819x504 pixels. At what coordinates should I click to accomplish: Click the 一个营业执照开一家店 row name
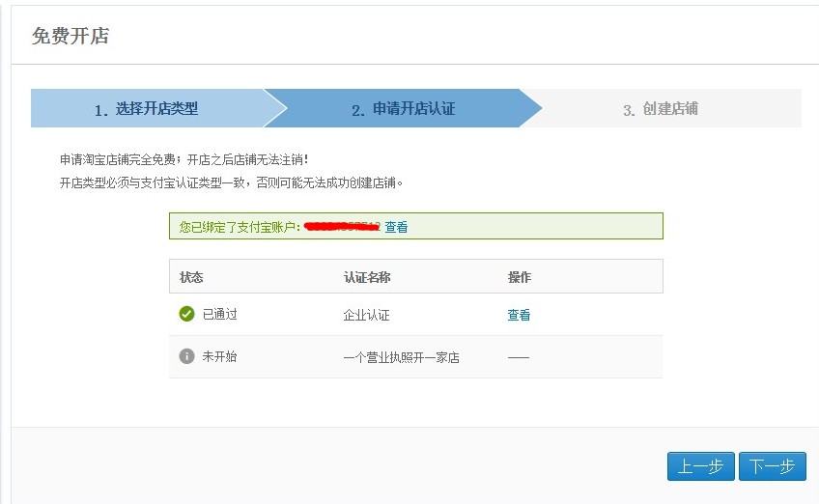click(401, 357)
